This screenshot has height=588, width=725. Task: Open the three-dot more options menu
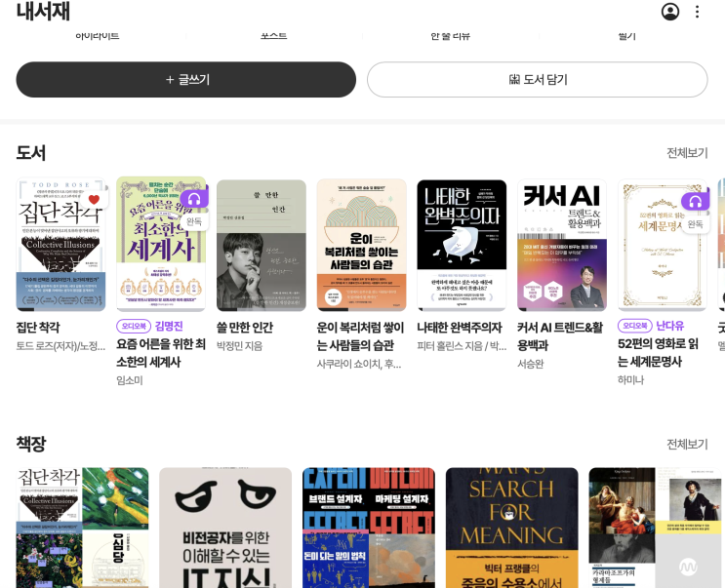click(x=698, y=12)
